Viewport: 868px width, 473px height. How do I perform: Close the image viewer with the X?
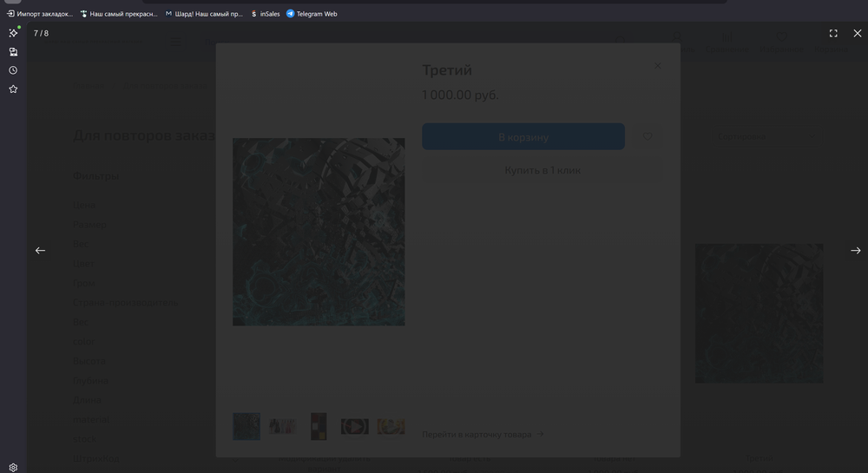pos(857,33)
